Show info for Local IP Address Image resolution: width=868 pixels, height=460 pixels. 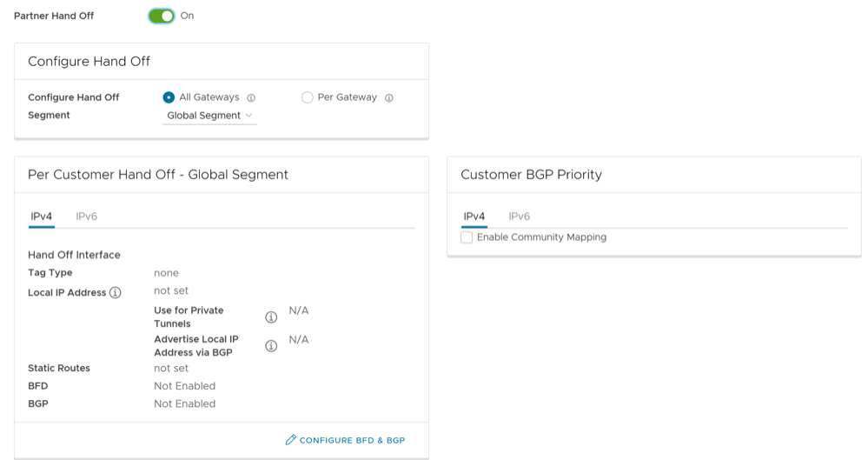coord(115,293)
